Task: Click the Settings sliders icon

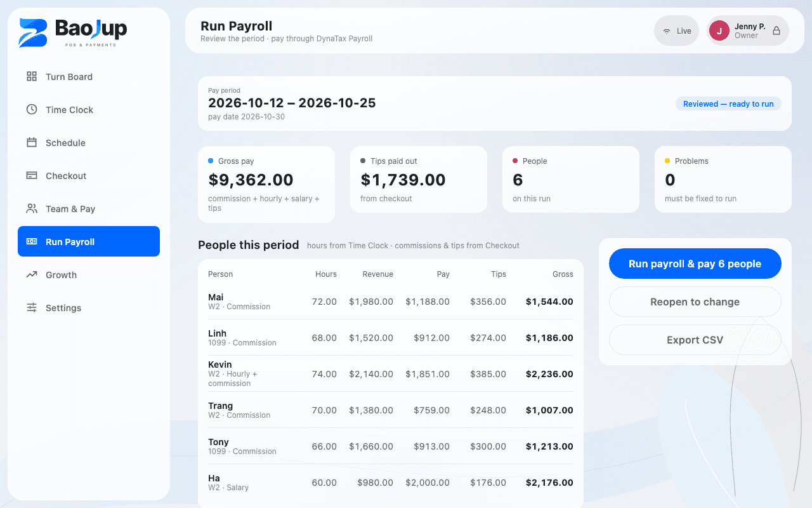Action: [x=32, y=308]
